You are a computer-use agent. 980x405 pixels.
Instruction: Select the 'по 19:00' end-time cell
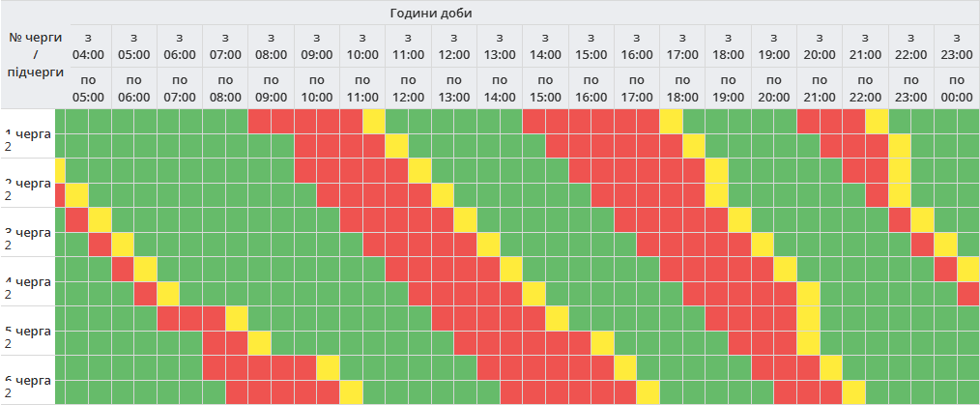728,88
